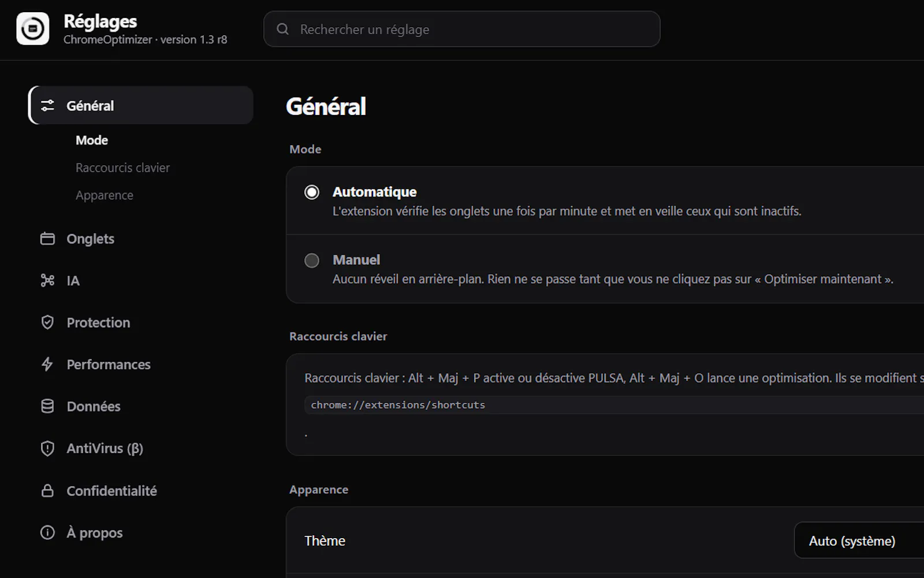
Task: Jump to the Mode sub-item
Action: [92, 140]
